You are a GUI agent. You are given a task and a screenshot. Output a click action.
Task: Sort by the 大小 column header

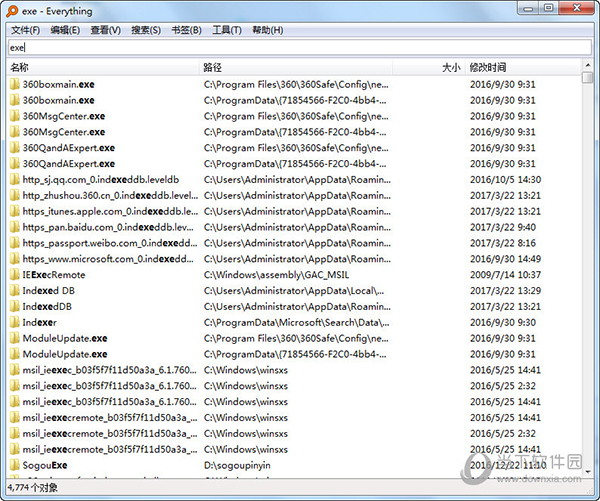pos(450,68)
